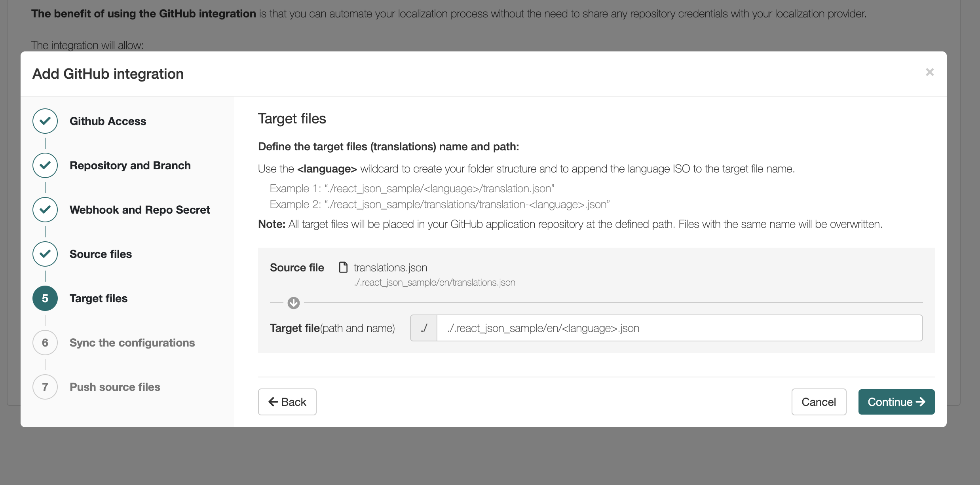Click the step 6 circle icon
The image size is (980, 485).
[45, 343]
